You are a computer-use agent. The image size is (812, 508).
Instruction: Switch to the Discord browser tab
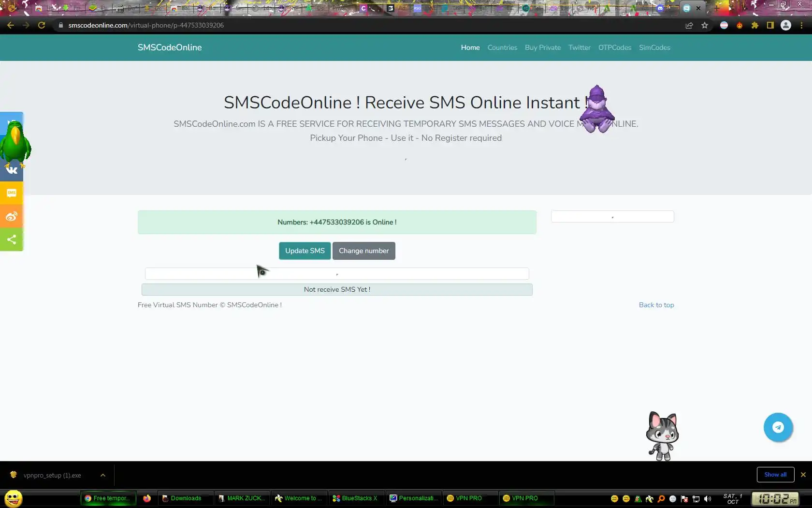click(x=660, y=8)
